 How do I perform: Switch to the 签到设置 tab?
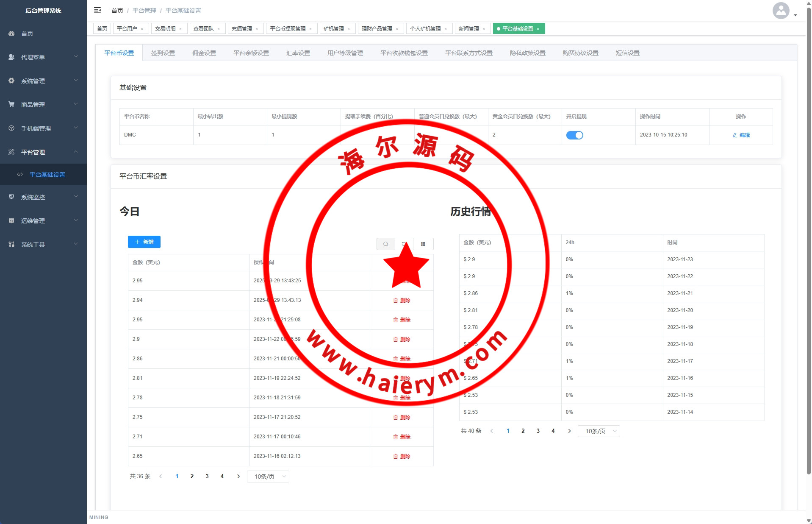pyautogui.click(x=163, y=53)
